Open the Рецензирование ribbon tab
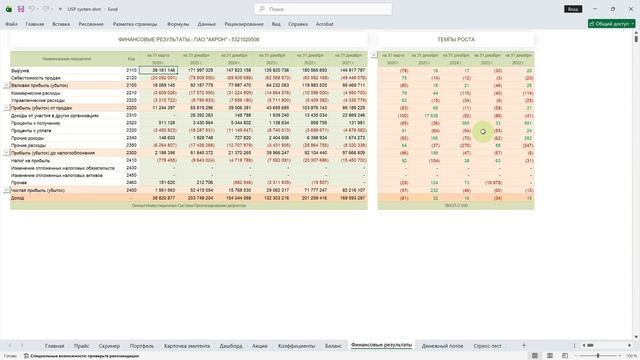640x360 pixels. click(x=244, y=24)
